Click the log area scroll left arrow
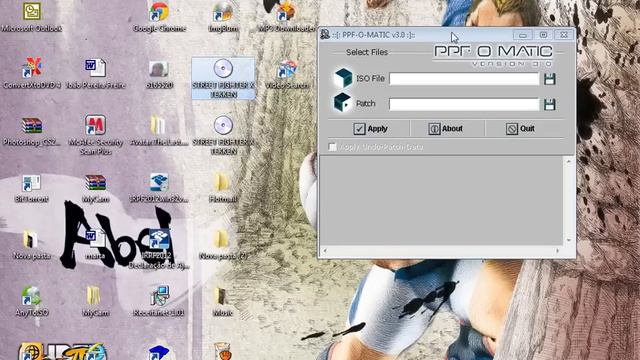This screenshot has height=360, width=640. point(325,251)
